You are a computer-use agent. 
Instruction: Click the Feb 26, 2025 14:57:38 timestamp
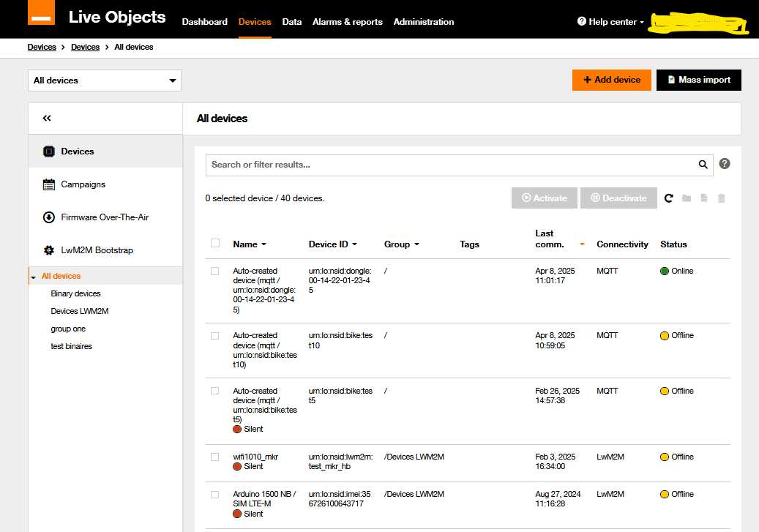557,396
